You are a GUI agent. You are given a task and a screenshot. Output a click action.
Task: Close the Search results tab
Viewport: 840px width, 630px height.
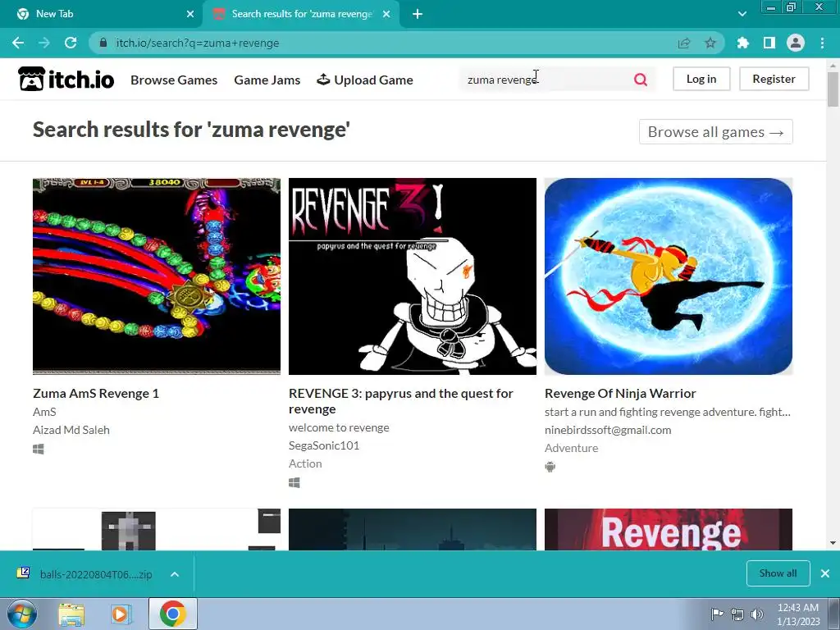386,14
